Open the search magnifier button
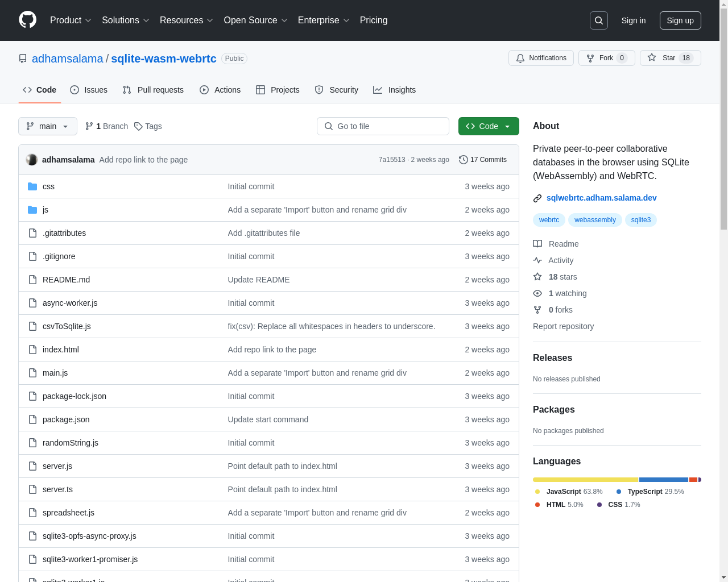The image size is (728, 582). (x=599, y=20)
